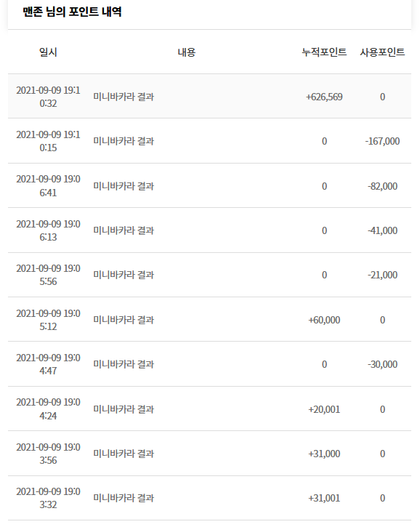Click the -30,000 used points value
Image resolution: width=420 pixels, height=527 pixels.
382,364
